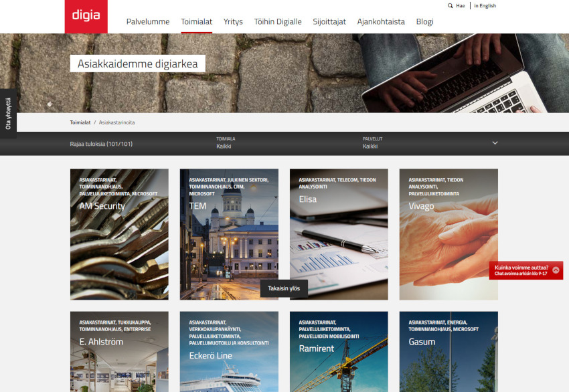This screenshot has height=392, width=569.
Task: Go to Töihin Digialle
Action: 278,22
